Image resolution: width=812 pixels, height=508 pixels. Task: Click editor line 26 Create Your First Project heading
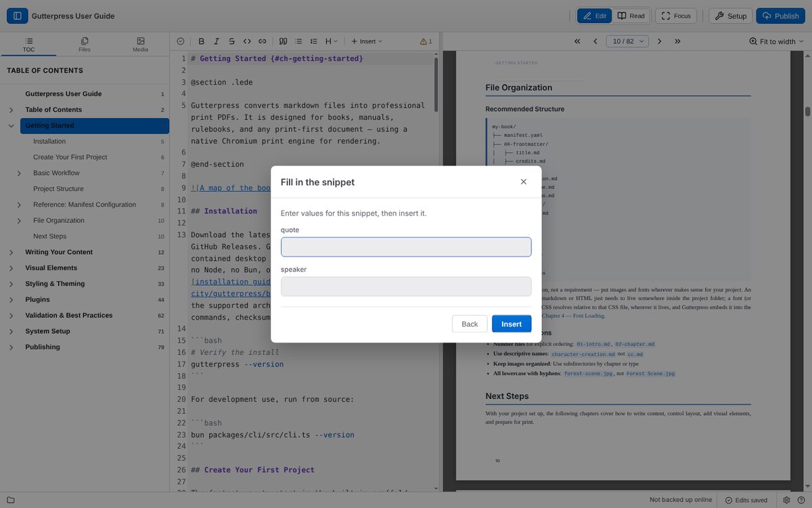[252, 469]
